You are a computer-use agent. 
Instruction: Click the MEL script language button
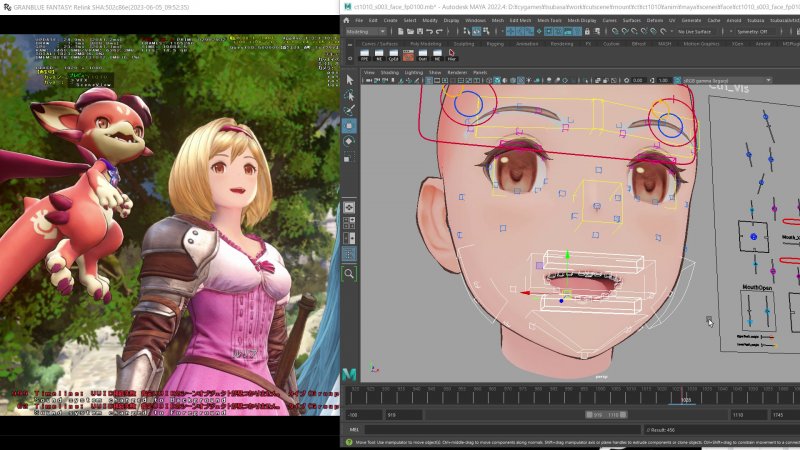(x=354, y=430)
